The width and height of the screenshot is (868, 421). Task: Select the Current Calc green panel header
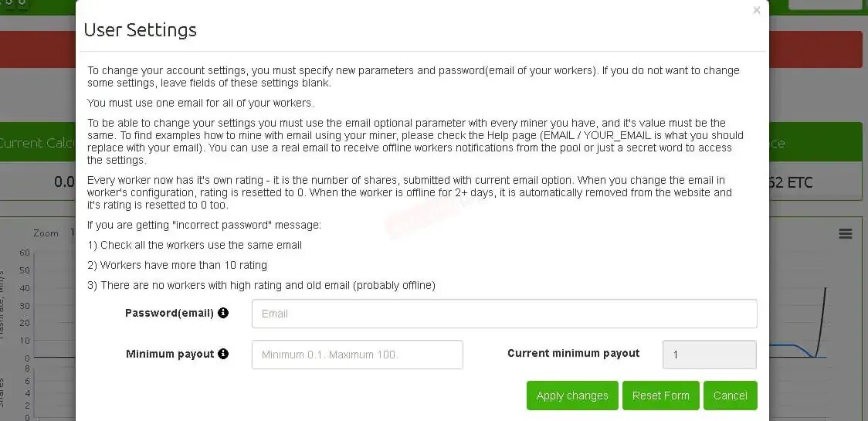(x=37, y=143)
